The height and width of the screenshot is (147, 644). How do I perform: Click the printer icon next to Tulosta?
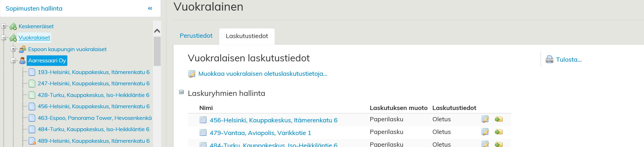pos(549,60)
